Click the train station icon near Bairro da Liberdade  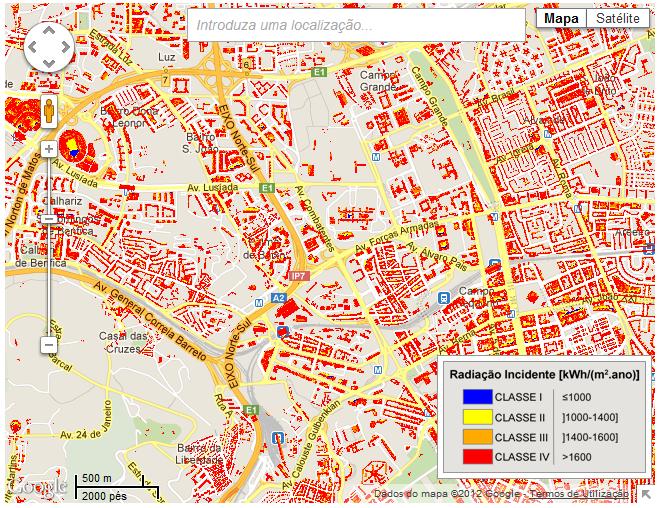(x=277, y=438)
